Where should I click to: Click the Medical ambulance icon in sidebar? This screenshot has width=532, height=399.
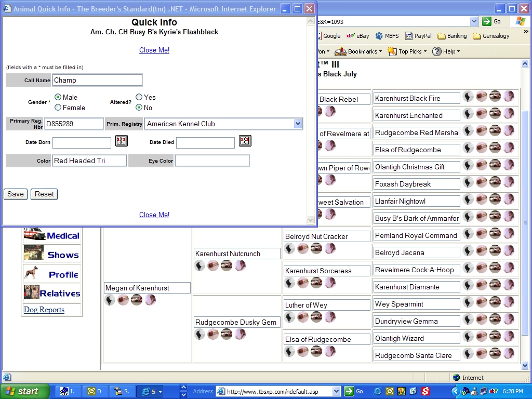[x=34, y=235]
